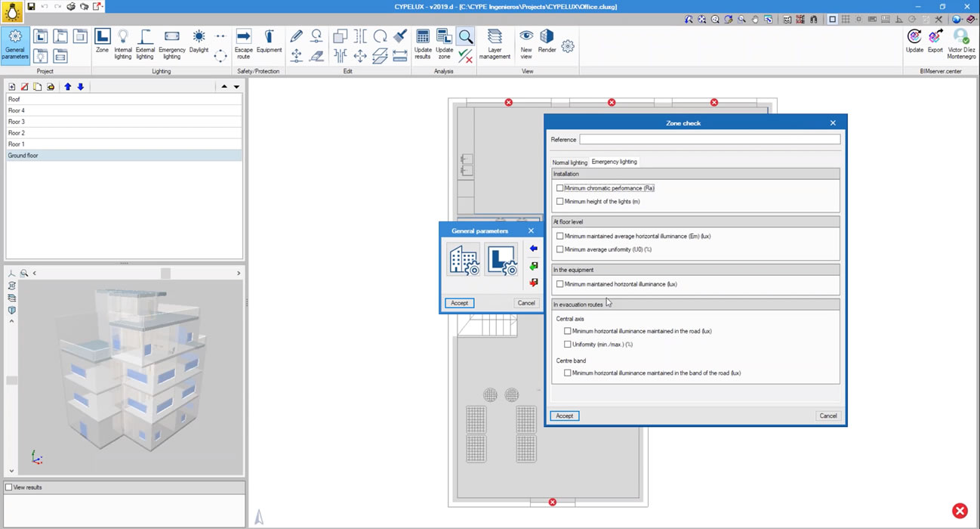Click the zone settings icon in General parameters
Viewport: 980px width, 529px height.
click(501, 259)
